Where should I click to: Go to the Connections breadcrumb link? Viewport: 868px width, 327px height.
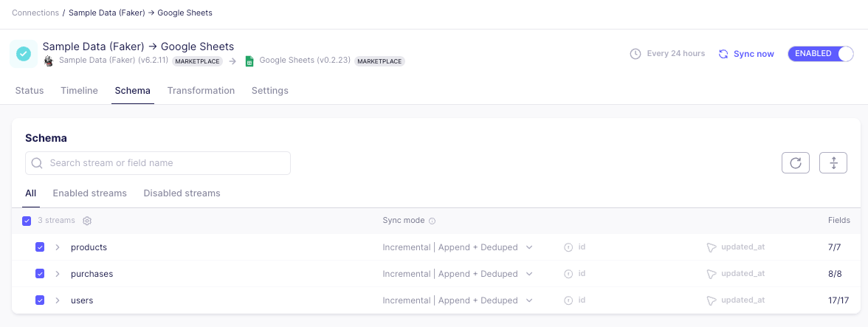pos(35,13)
